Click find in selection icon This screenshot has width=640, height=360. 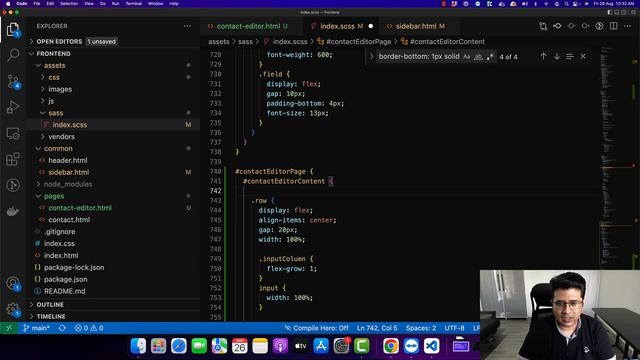click(x=570, y=56)
